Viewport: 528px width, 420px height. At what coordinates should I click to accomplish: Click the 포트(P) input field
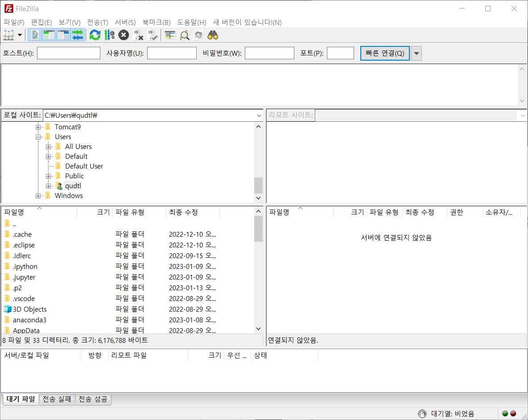340,53
